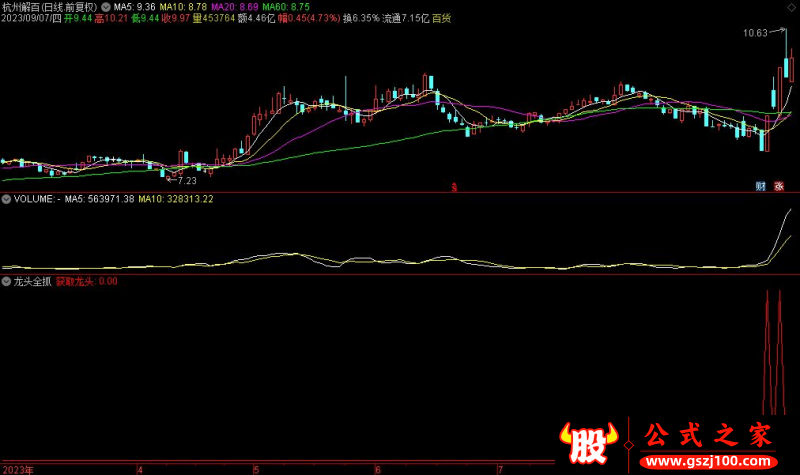Open the VOLUME indicator dropdown arrow

pos(6,199)
